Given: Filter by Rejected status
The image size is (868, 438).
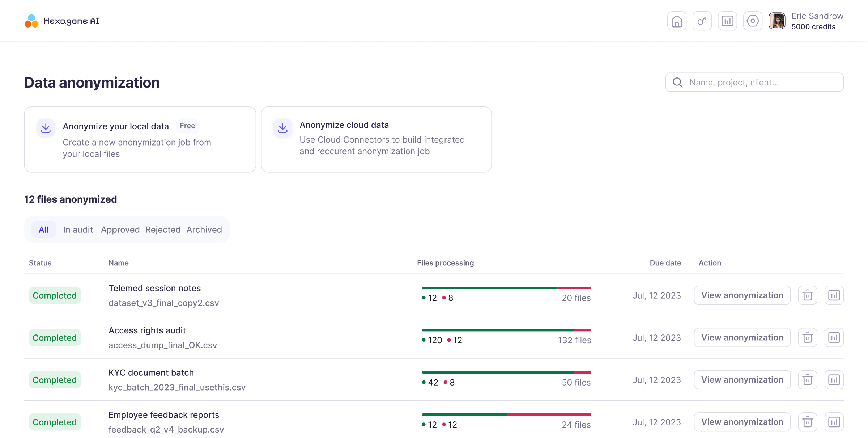Looking at the screenshot, I should (x=163, y=229).
